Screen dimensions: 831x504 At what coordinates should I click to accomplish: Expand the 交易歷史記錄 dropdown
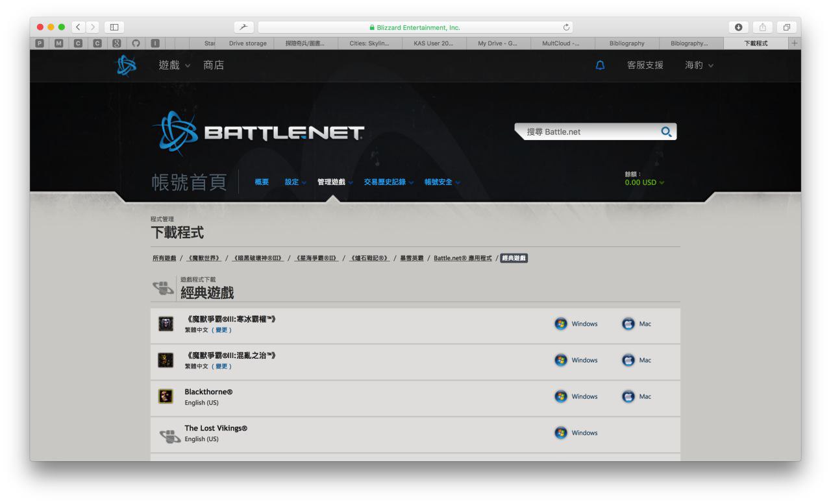388,182
